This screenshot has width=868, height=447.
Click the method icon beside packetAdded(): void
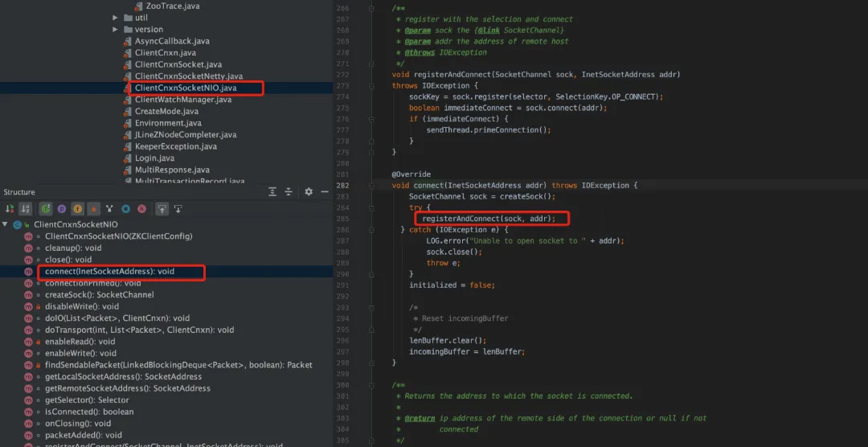coord(27,436)
